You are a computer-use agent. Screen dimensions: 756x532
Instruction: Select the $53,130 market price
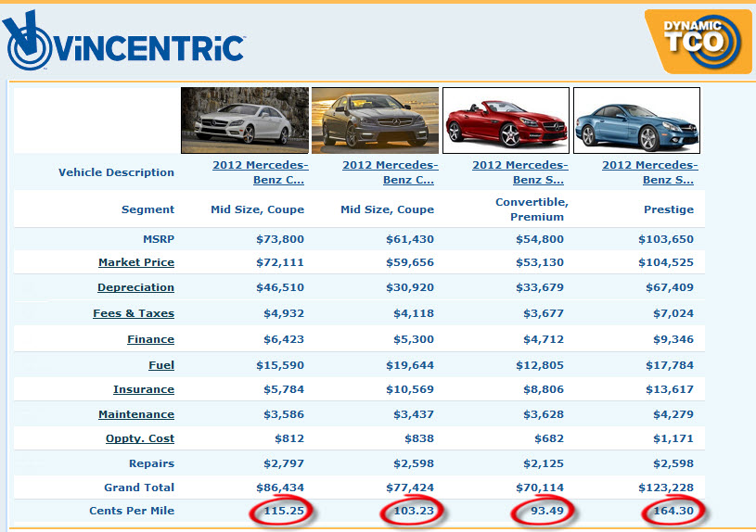pyautogui.click(x=540, y=262)
